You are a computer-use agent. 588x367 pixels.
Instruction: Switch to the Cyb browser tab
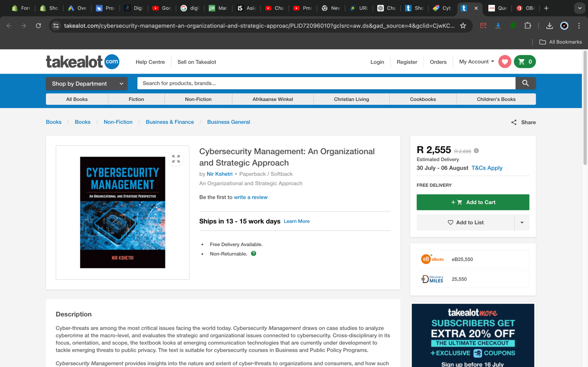442,8
